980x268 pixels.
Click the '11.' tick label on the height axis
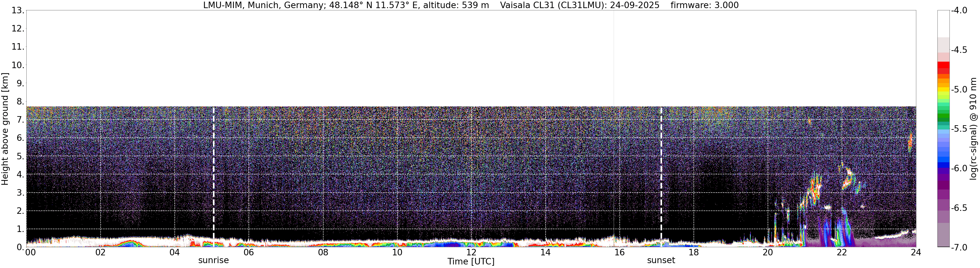coord(18,47)
